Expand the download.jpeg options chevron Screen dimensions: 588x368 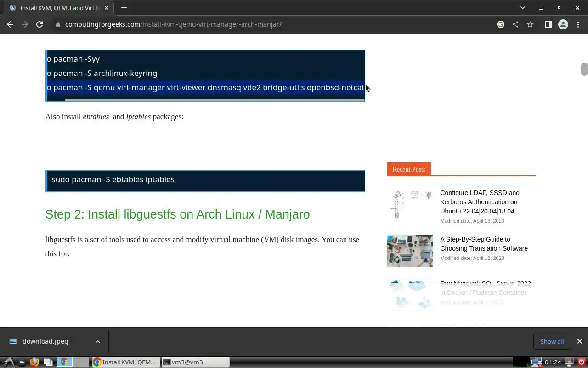tap(97, 341)
